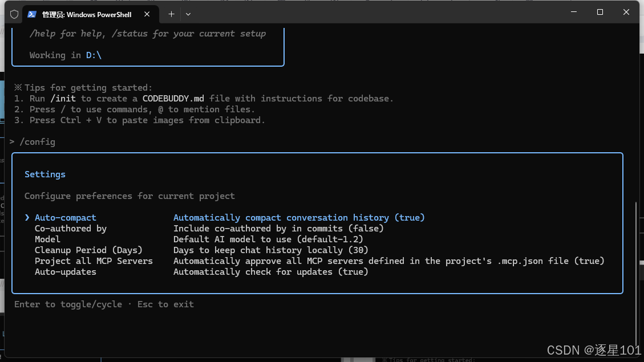This screenshot has height=362, width=644.
Task: Open the new tab dropdown chevron
Action: 188,14
